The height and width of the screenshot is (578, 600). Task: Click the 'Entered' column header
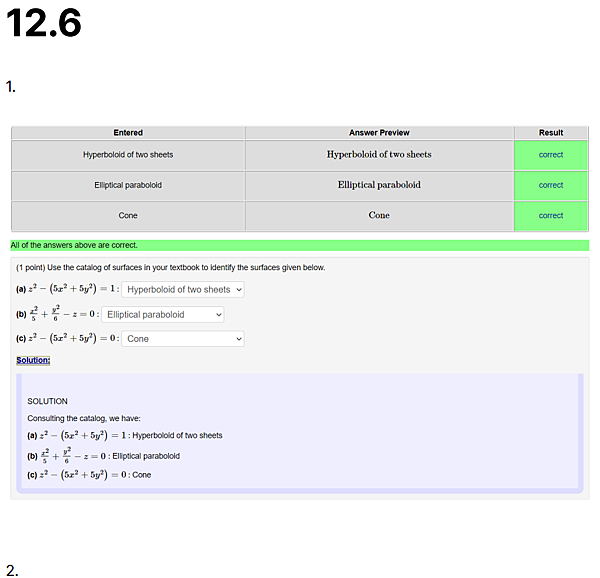[x=128, y=133]
